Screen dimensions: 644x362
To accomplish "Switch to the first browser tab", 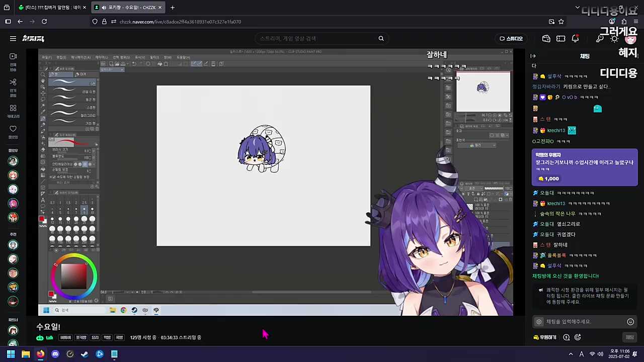I will point(53,8).
